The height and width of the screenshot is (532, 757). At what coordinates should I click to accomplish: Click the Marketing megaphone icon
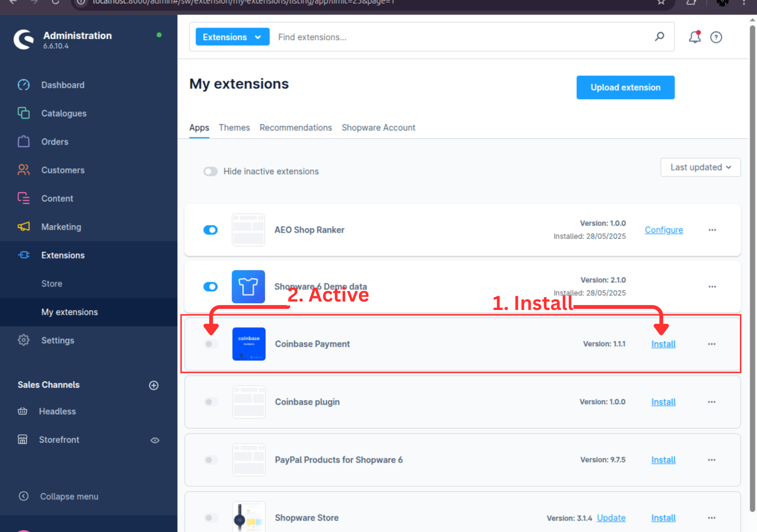(24, 227)
